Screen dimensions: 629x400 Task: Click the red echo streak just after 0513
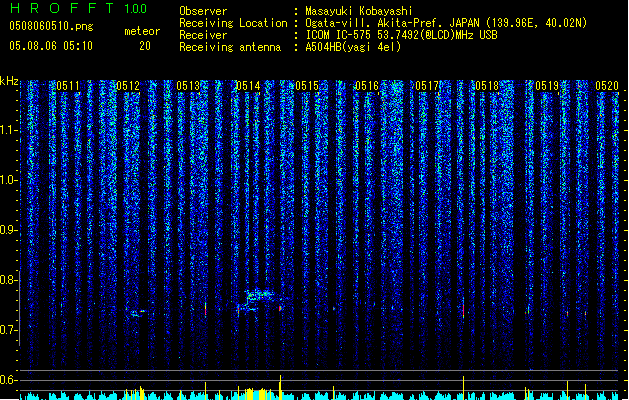(205, 310)
